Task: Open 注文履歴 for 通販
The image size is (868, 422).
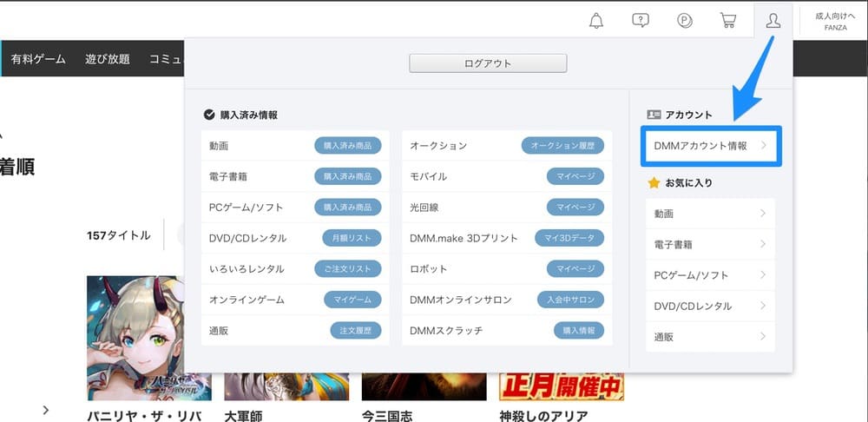Action: (x=355, y=331)
